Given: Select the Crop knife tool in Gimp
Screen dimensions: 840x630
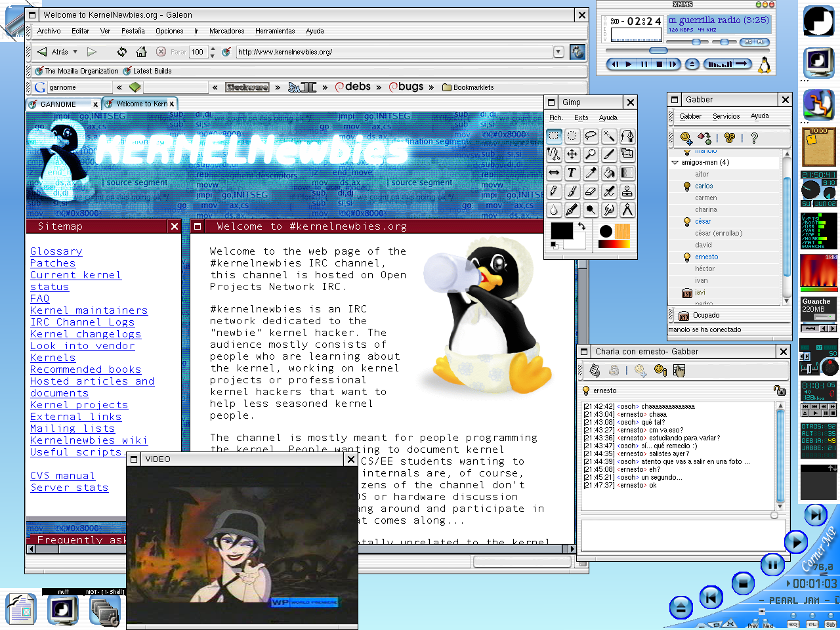Looking at the screenshot, I should [609, 154].
